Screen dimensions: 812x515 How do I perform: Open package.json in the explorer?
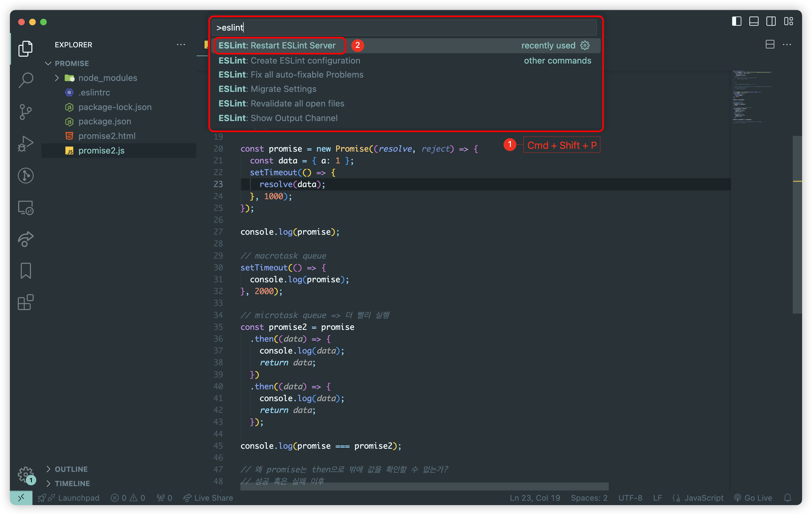(119, 121)
